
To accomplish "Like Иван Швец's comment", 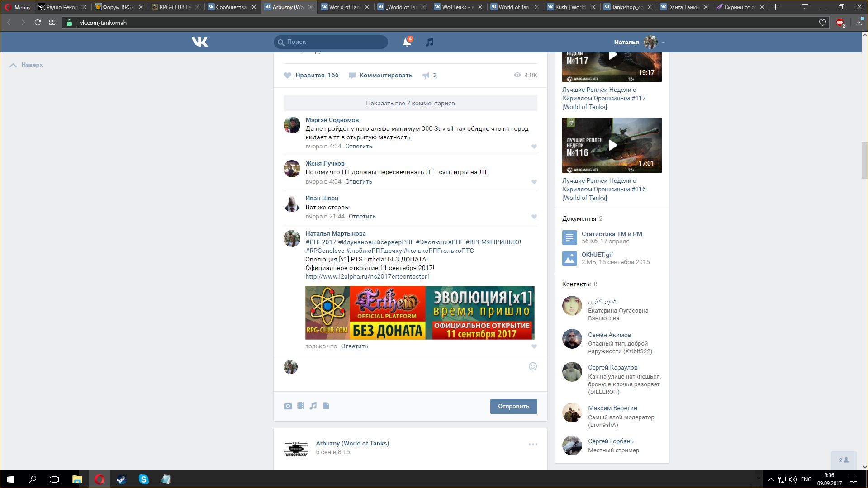I will pyautogui.click(x=534, y=217).
